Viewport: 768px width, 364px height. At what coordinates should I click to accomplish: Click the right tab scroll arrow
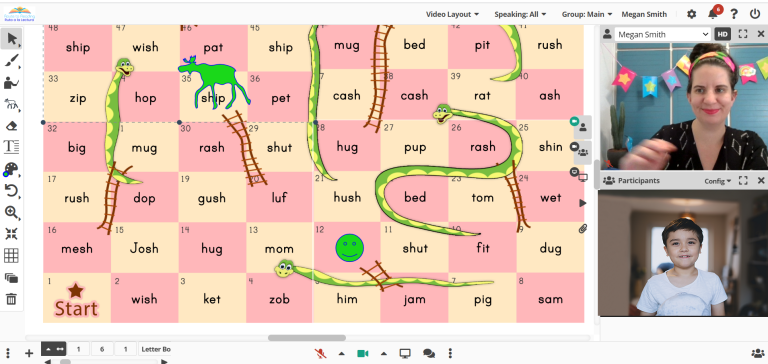(164, 362)
